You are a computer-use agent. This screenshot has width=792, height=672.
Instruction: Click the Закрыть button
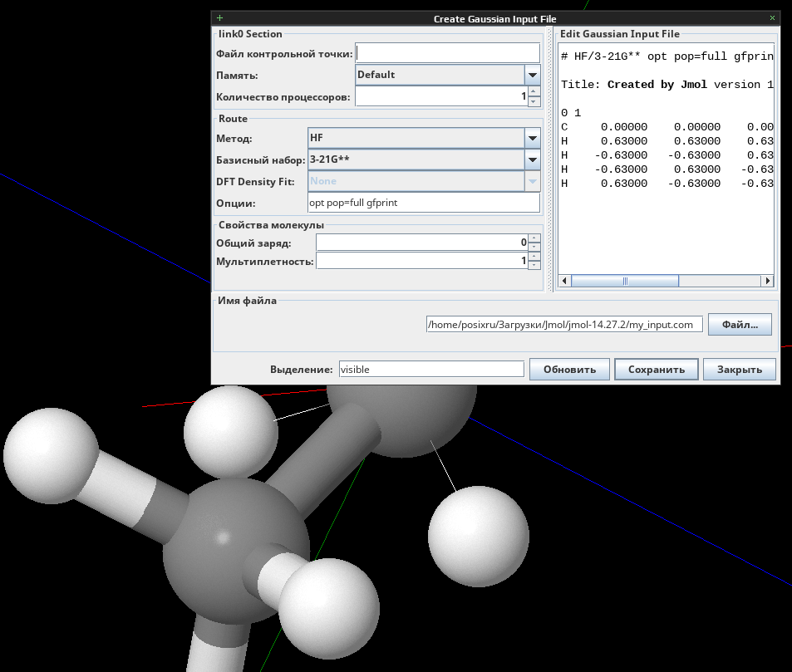point(740,369)
